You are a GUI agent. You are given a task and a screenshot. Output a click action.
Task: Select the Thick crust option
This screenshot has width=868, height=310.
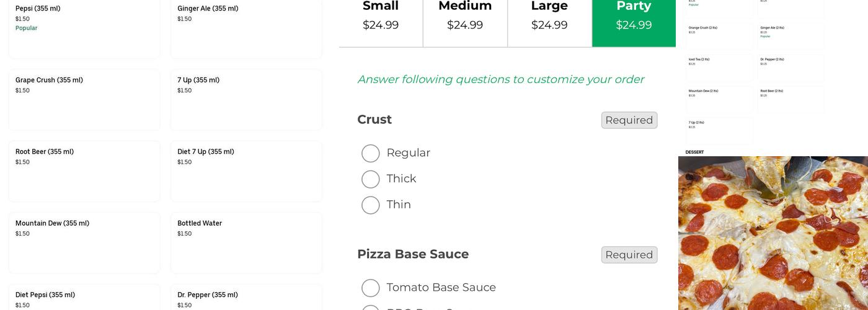(x=371, y=179)
